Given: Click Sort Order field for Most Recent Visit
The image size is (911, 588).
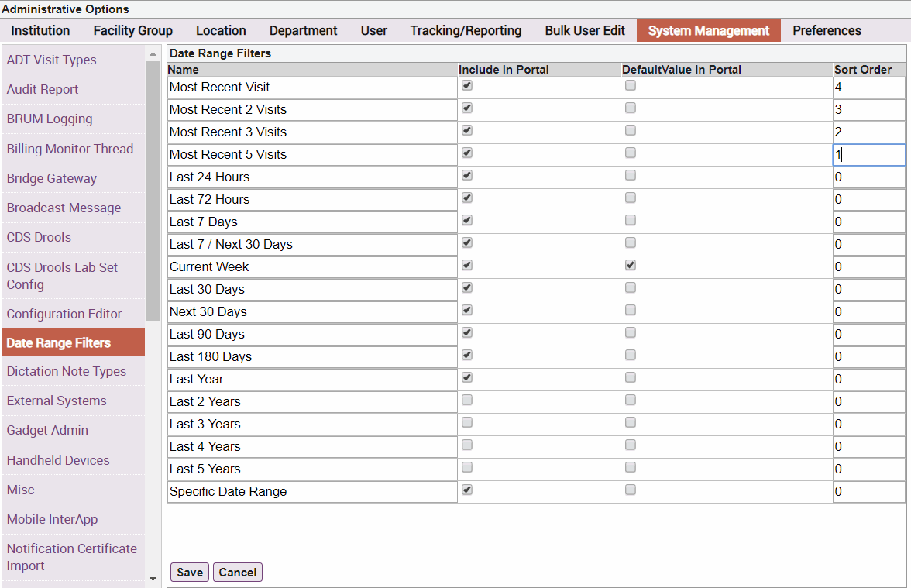Looking at the screenshot, I should (x=869, y=87).
